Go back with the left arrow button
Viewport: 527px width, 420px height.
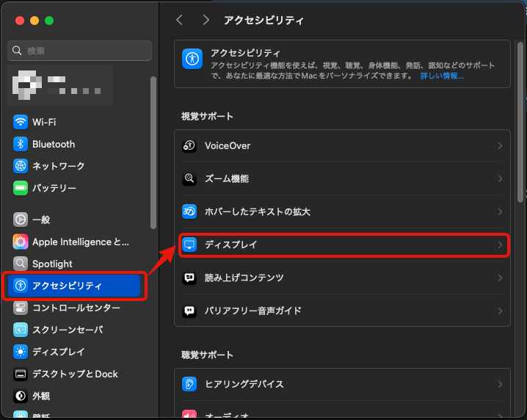click(x=180, y=21)
